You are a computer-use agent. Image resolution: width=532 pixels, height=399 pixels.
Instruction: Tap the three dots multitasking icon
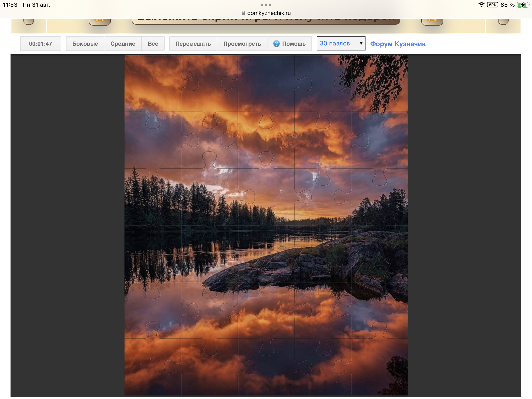click(x=266, y=5)
